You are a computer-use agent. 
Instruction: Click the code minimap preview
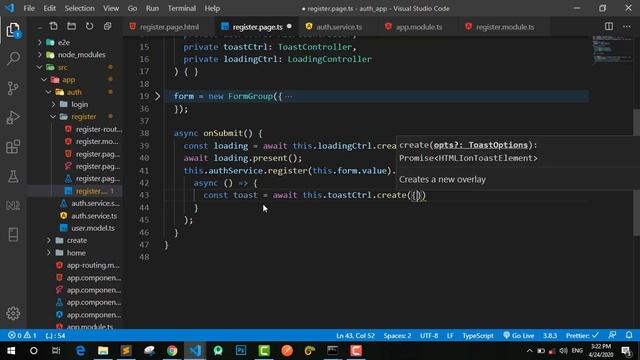coord(611,49)
